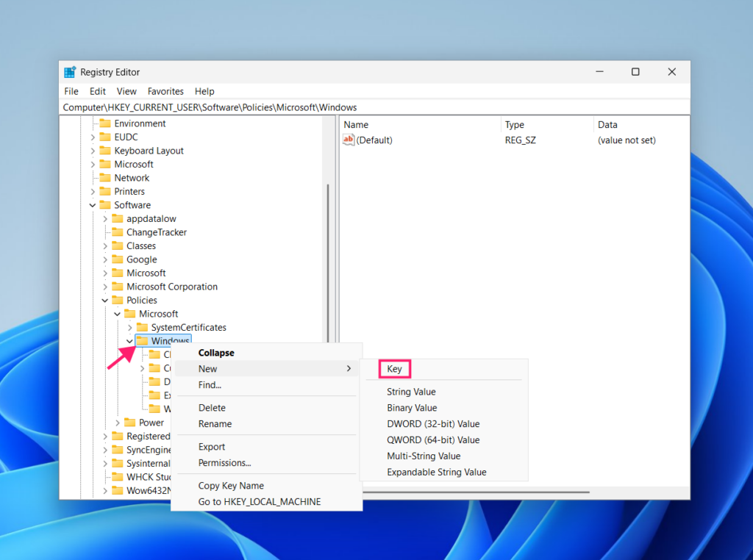Select Key in the New submenu
This screenshot has width=753, height=560.
pos(394,369)
